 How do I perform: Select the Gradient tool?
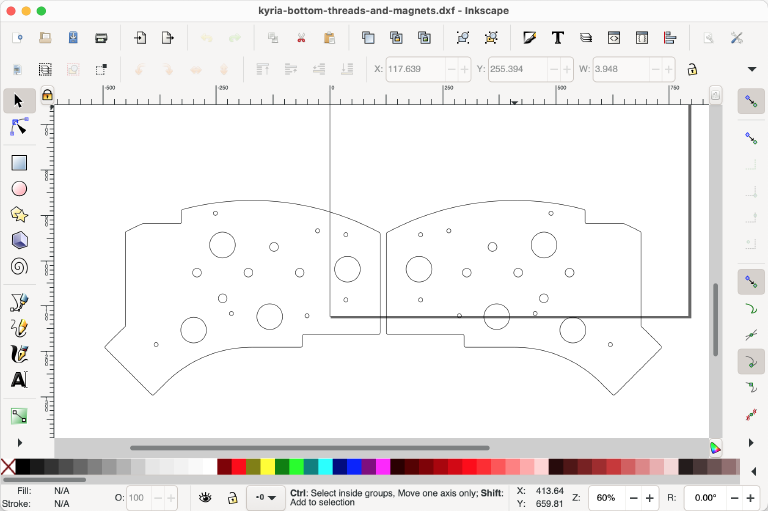click(x=19, y=416)
